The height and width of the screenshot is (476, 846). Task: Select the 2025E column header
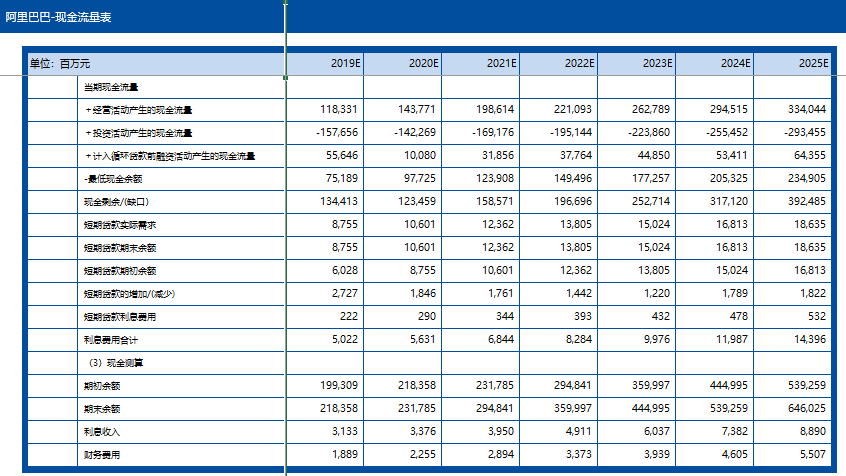coord(793,64)
